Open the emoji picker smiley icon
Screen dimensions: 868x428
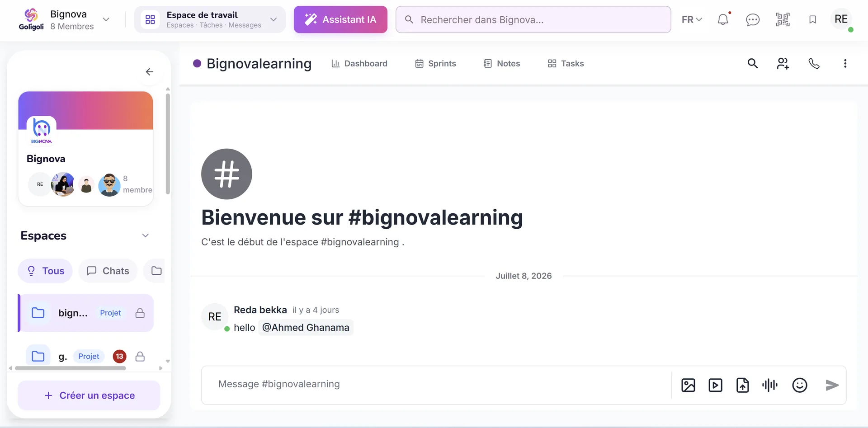(800, 385)
